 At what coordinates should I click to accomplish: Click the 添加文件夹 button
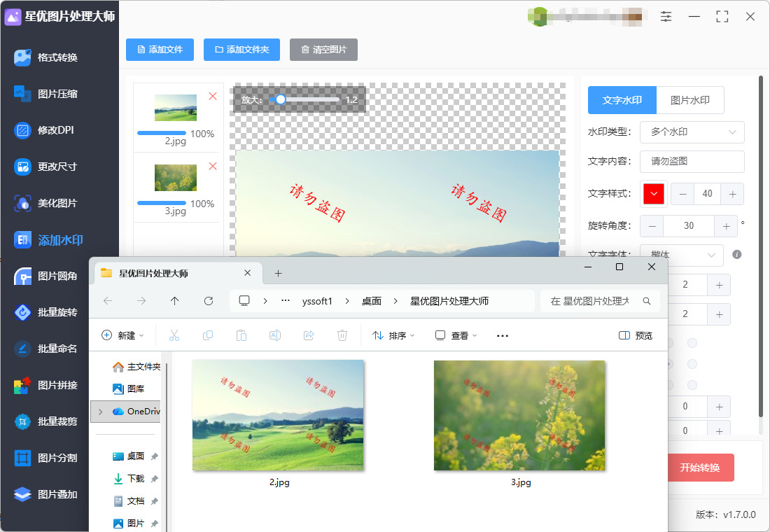pos(241,50)
